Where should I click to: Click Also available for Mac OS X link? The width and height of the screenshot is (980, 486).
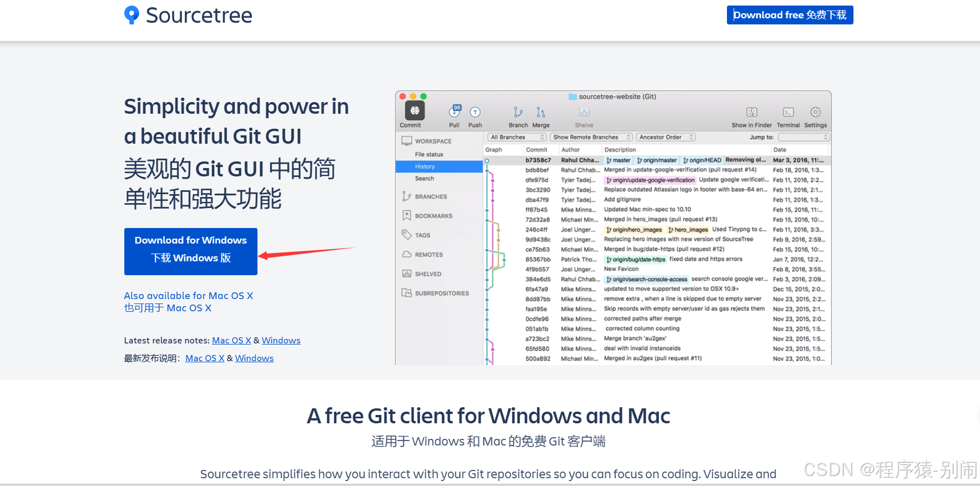[189, 296]
